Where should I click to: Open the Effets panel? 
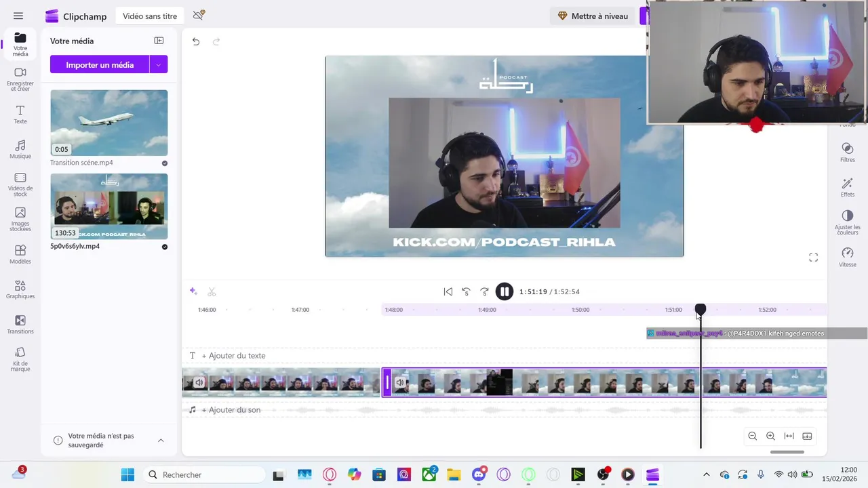coord(847,188)
